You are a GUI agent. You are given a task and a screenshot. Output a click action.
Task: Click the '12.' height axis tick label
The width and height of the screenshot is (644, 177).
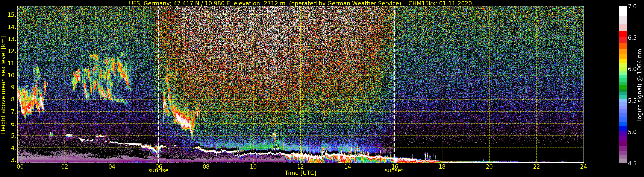click(x=12, y=51)
